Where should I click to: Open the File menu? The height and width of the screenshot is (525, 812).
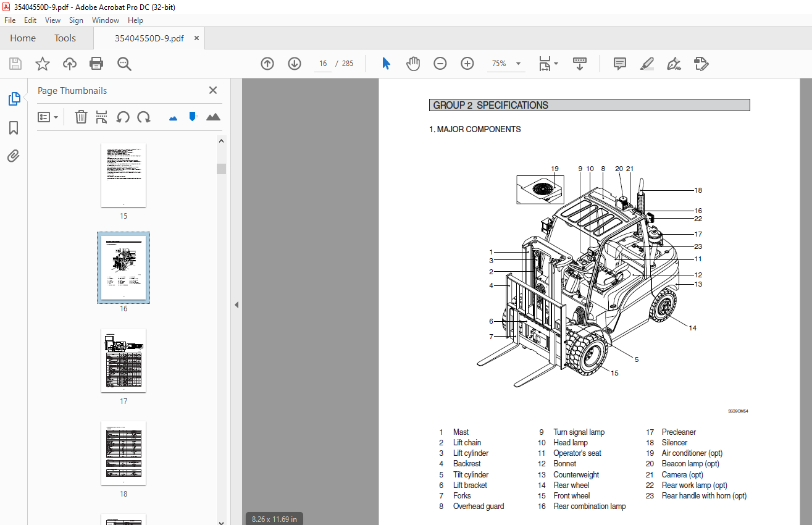(10, 20)
